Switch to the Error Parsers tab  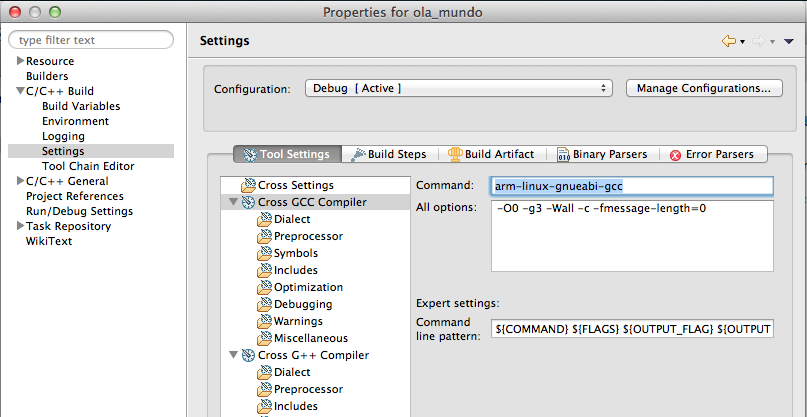[712, 154]
